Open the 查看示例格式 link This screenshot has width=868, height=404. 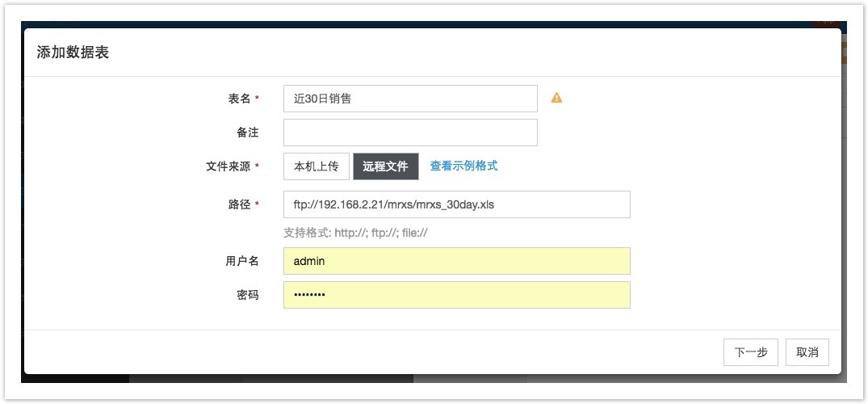coord(464,166)
